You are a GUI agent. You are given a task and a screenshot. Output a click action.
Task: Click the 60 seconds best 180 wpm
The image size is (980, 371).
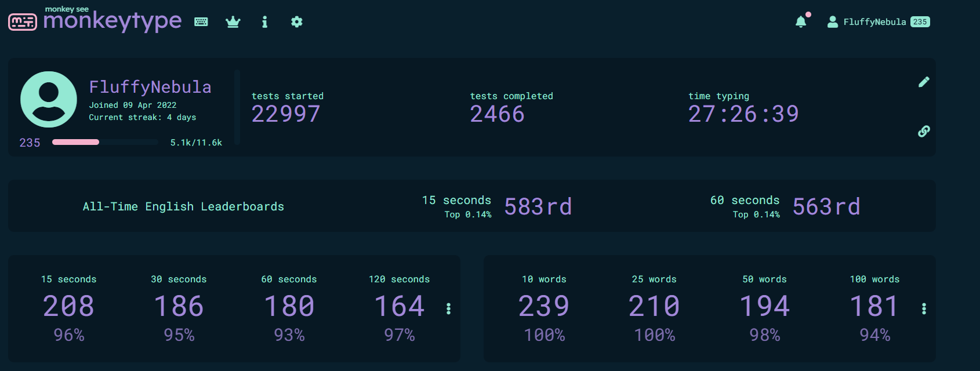(289, 306)
